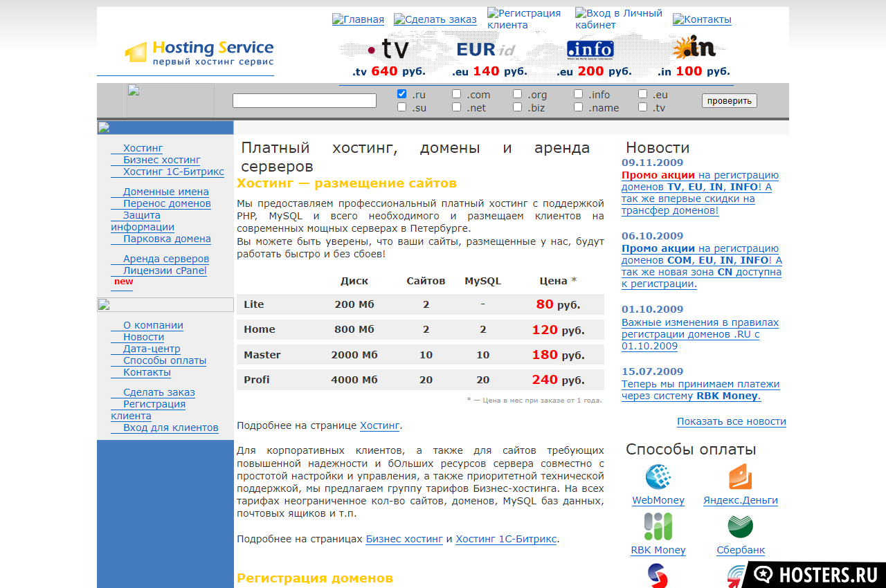The height and width of the screenshot is (588, 886).
Task: Select the Home tariff row name
Action: tap(260, 329)
